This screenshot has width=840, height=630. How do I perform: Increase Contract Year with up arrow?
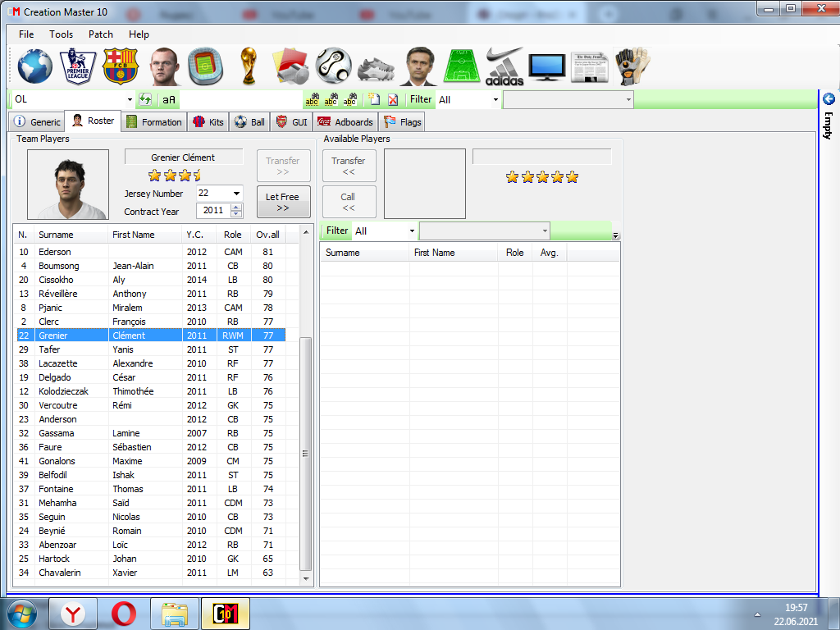[x=236, y=208]
